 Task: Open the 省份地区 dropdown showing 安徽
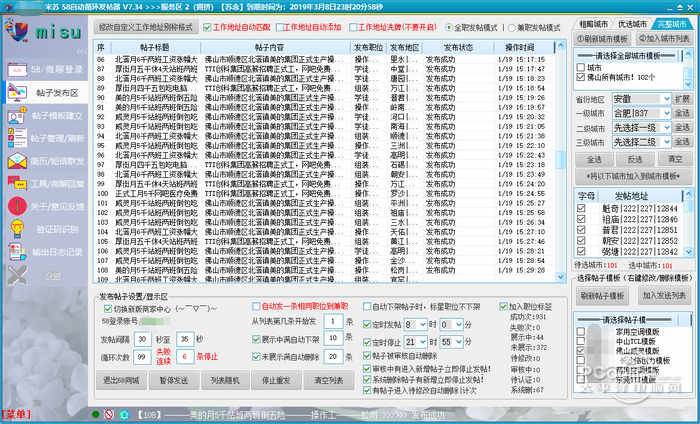641,99
